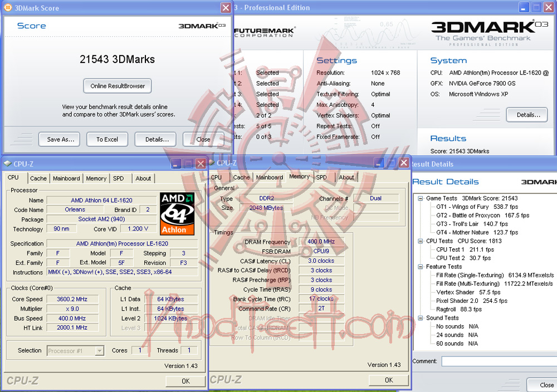Click the Core Speed 3600.2 MHz value
557x392 pixels.
pyautogui.click(x=72, y=300)
